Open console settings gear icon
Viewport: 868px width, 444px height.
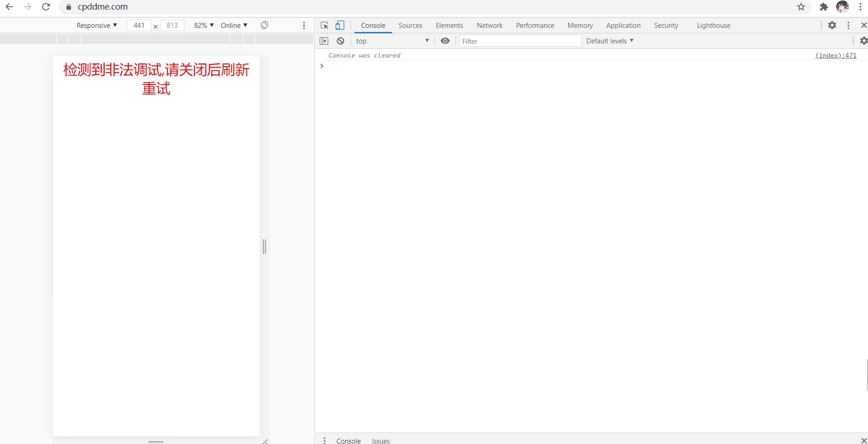[863, 41]
